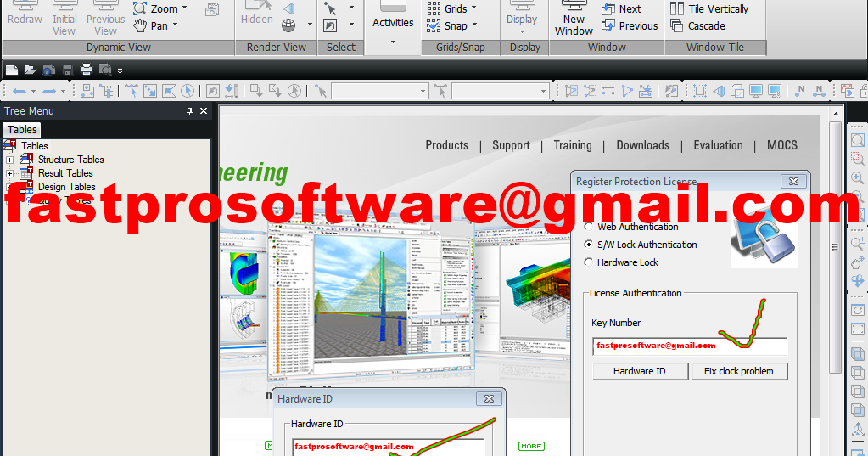Open the Evaluation menu on web page
The image size is (868, 456).
pos(718,145)
